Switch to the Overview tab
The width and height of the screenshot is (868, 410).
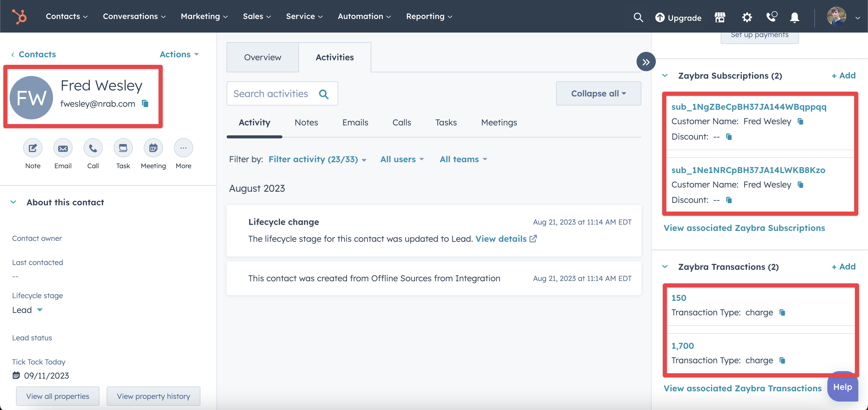pyautogui.click(x=263, y=57)
